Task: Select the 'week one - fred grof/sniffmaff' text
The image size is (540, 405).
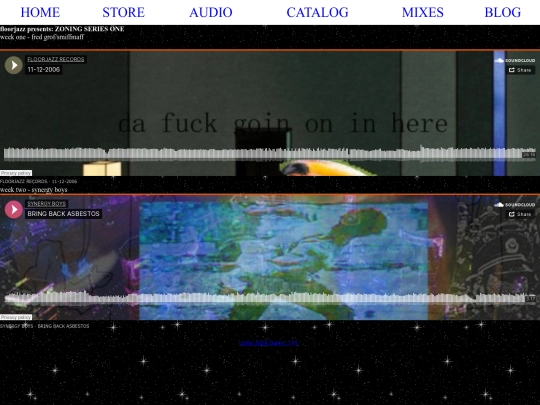Action: coord(42,37)
